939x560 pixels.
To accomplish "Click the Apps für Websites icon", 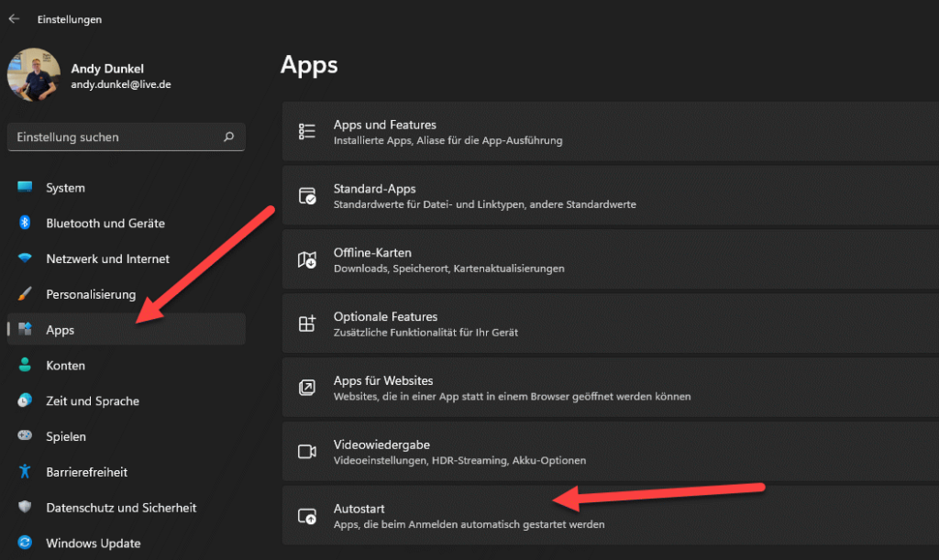I will click(306, 387).
